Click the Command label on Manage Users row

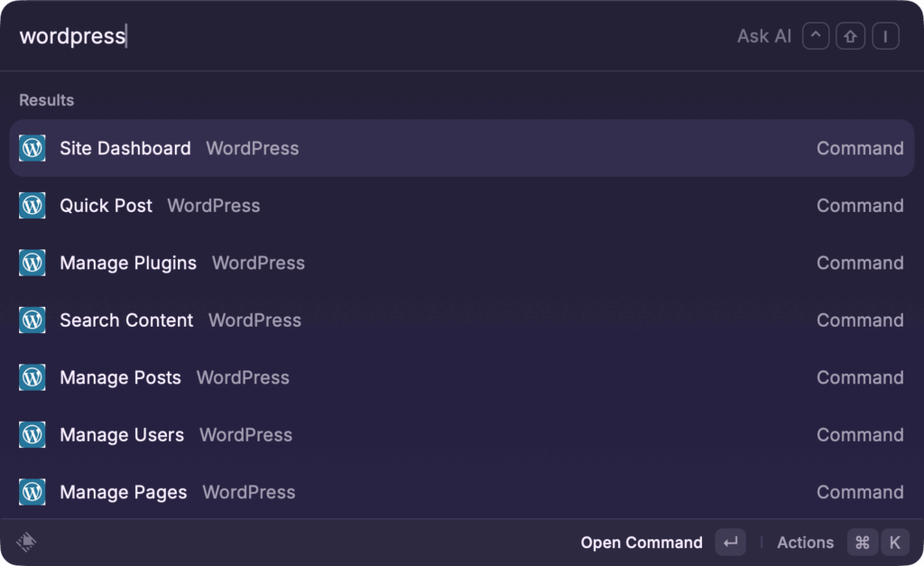(x=860, y=434)
